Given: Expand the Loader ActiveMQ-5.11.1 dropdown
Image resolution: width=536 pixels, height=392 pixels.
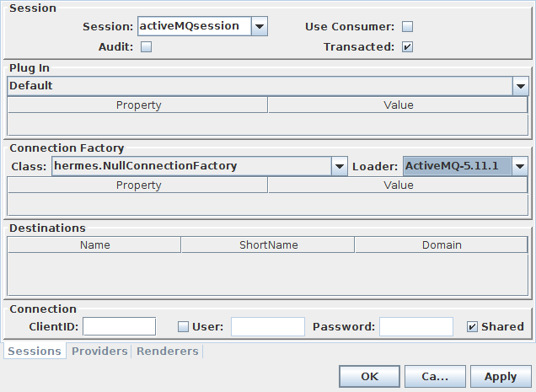Looking at the screenshot, I should click(520, 166).
